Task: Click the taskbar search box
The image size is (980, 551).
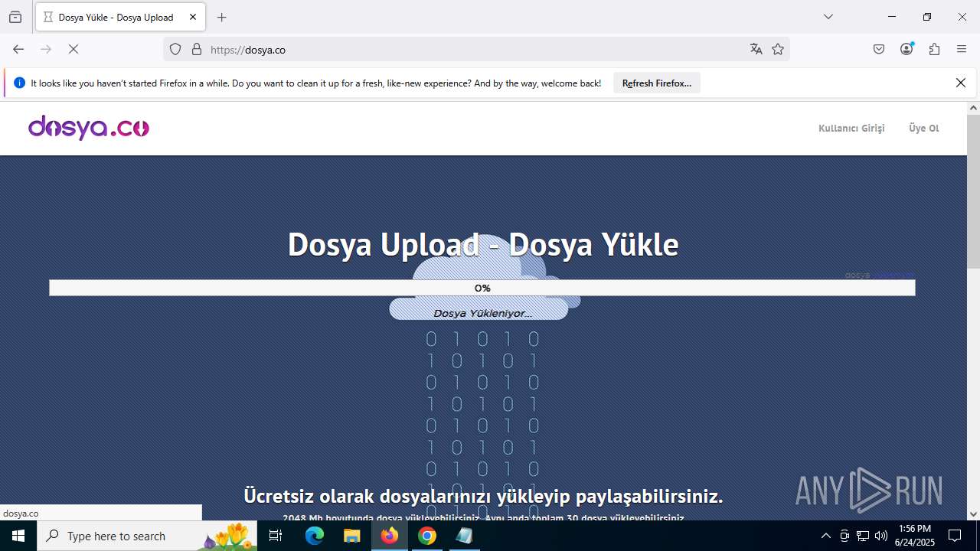Action: click(147, 536)
